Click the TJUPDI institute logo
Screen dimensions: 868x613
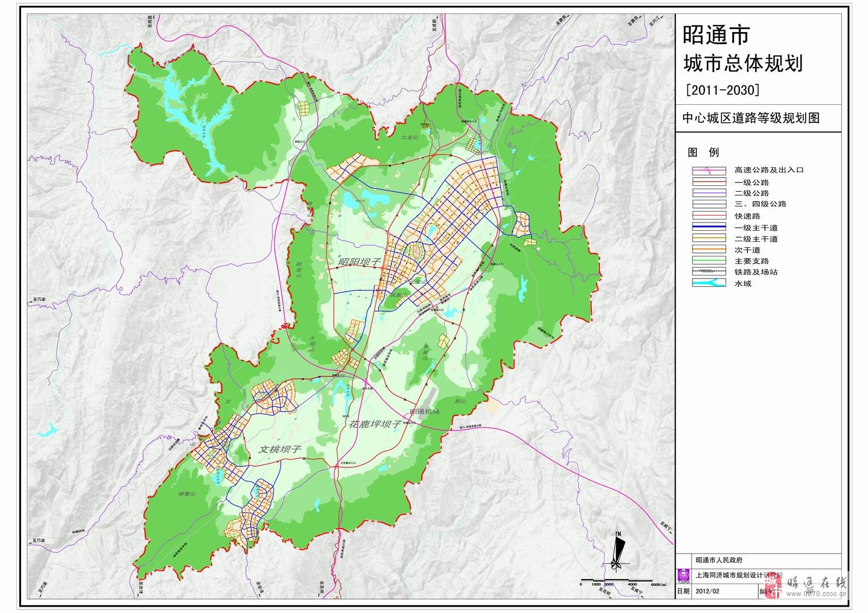pyautogui.click(x=684, y=576)
